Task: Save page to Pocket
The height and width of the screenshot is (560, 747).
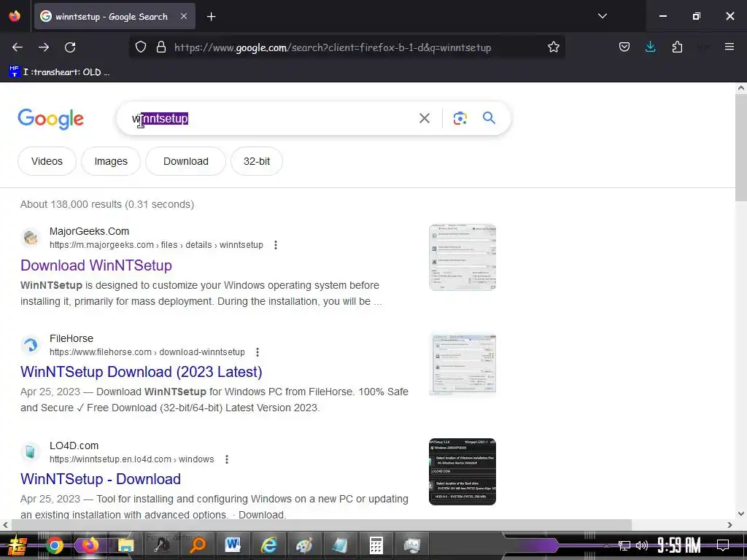Action: click(x=624, y=47)
